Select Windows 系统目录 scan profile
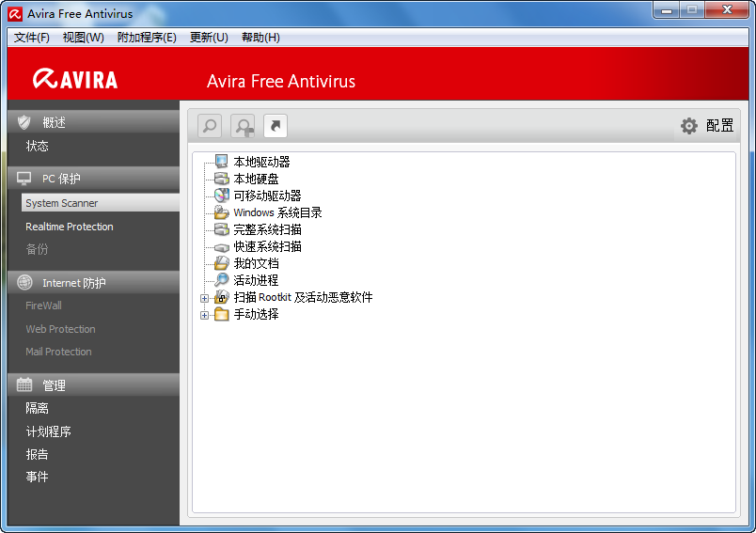Image resolution: width=756 pixels, height=533 pixels. (x=277, y=212)
